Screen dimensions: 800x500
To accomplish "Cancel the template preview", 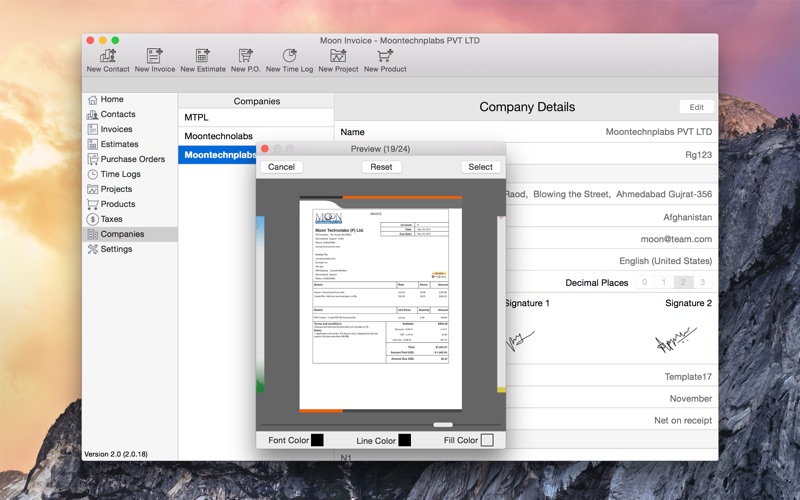I will pos(281,167).
